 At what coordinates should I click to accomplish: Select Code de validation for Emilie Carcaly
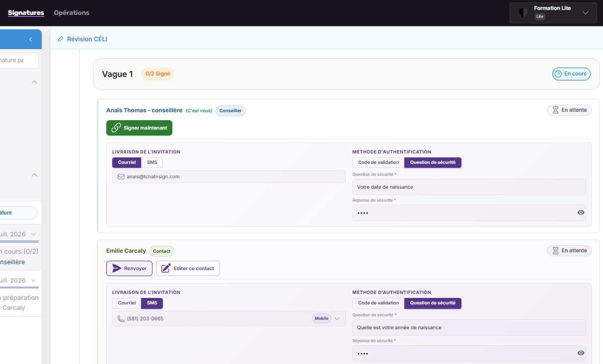tap(378, 303)
